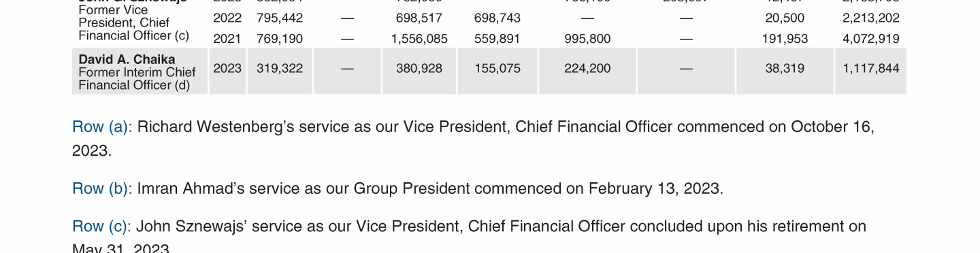980x253 pixels.
Task: Click the 1,117,844 total value
Action: pyautogui.click(x=871, y=68)
